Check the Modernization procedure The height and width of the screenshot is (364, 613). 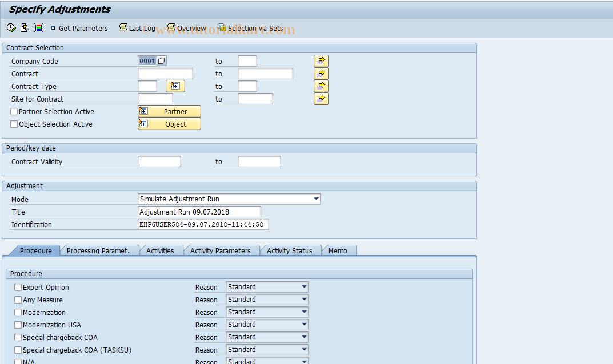point(18,312)
